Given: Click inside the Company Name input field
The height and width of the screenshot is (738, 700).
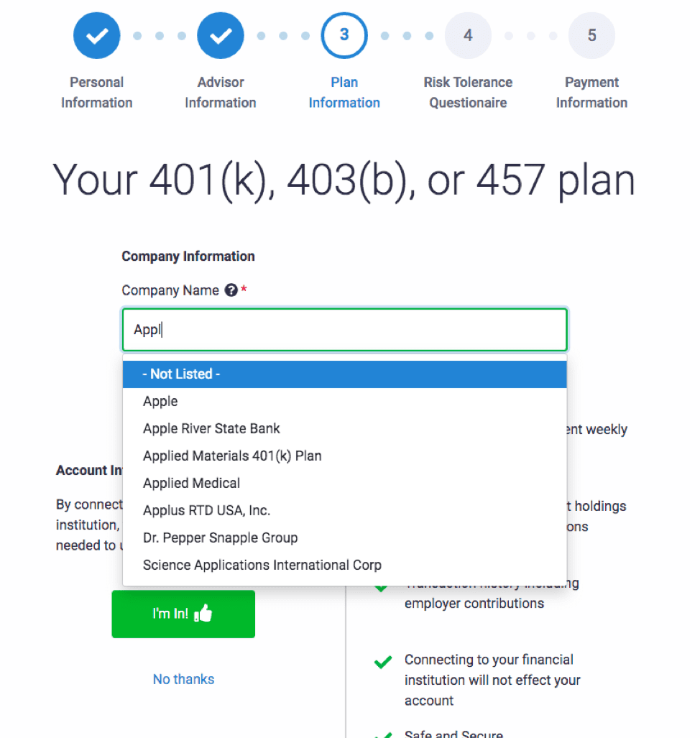Looking at the screenshot, I should coord(344,328).
